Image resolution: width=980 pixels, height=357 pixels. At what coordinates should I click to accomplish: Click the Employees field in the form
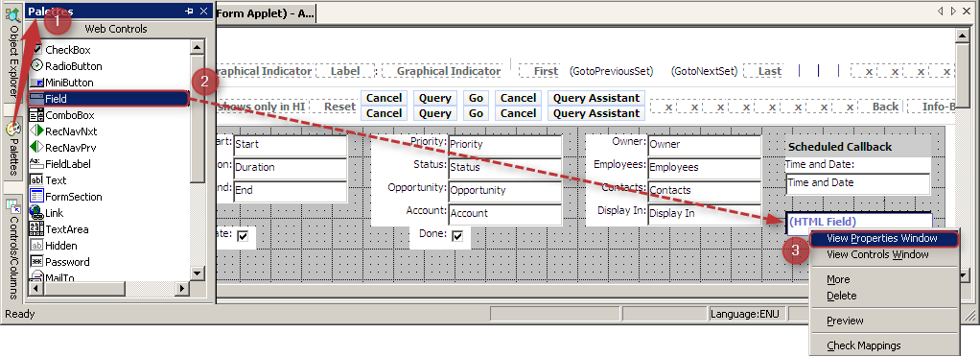[x=705, y=168]
